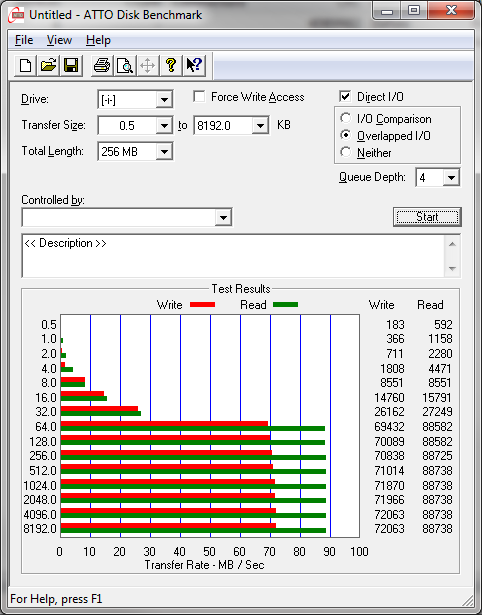Click into the Description text box
The image size is (482, 615).
tap(234, 256)
